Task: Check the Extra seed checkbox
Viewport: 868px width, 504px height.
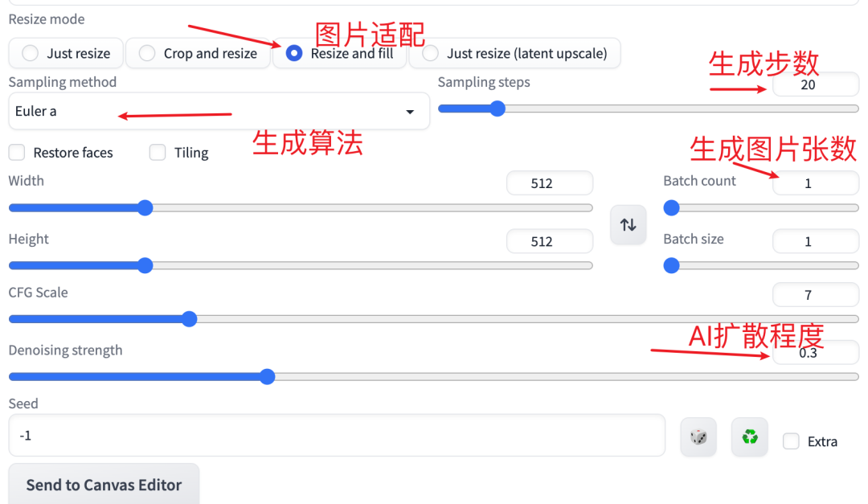Action: (791, 441)
